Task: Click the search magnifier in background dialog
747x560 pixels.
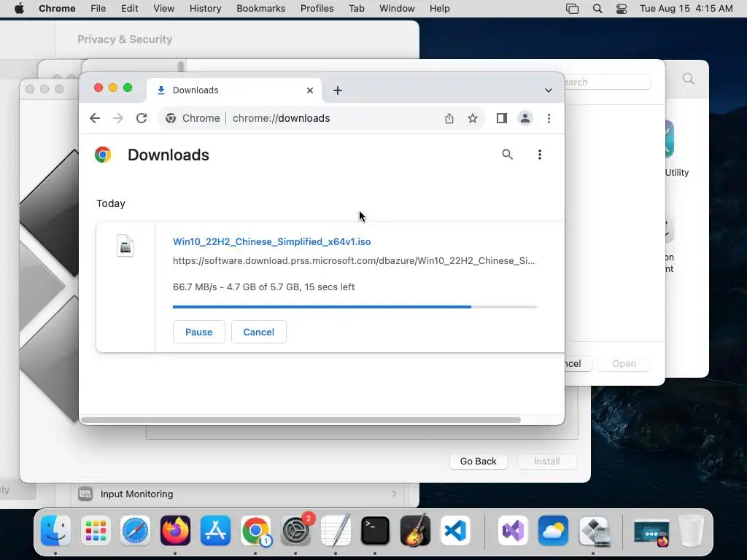Action: (689, 79)
